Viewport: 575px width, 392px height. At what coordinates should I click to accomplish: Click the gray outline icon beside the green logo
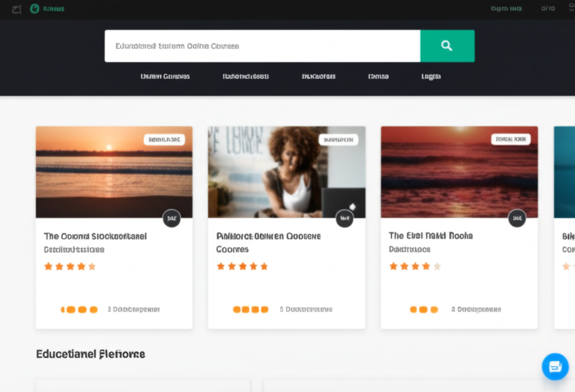pos(16,9)
